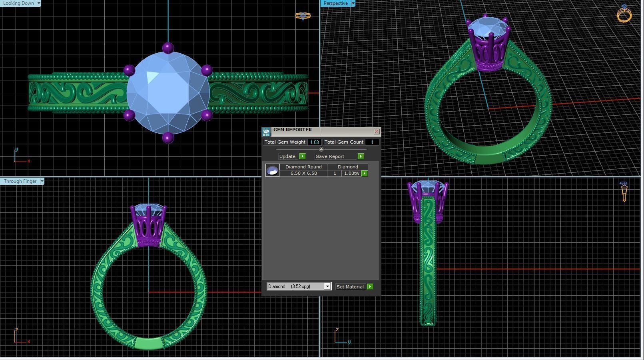The width and height of the screenshot is (644, 360).
Task: Click the blue gem in Looking Down view
Action: click(168, 93)
